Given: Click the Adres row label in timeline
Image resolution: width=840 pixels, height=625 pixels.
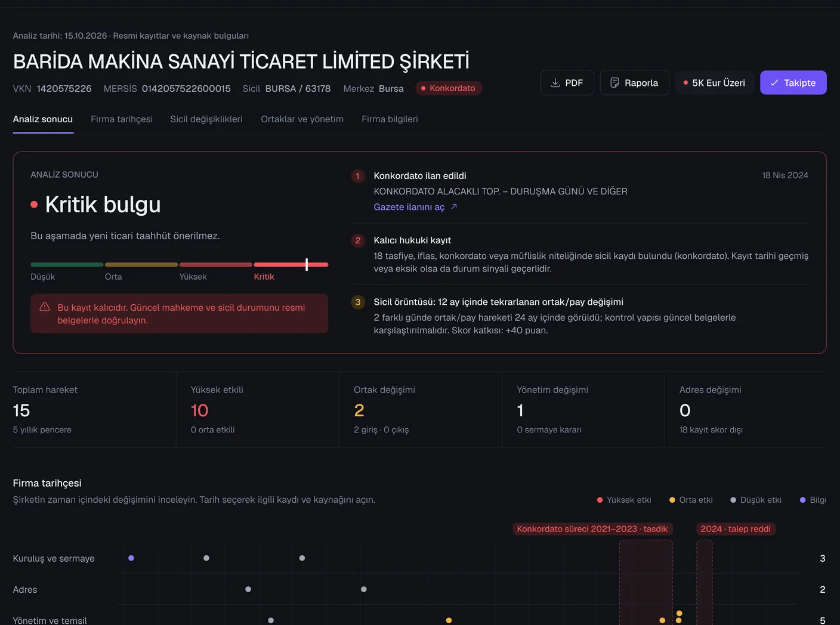Looking at the screenshot, I should point(25,590).
